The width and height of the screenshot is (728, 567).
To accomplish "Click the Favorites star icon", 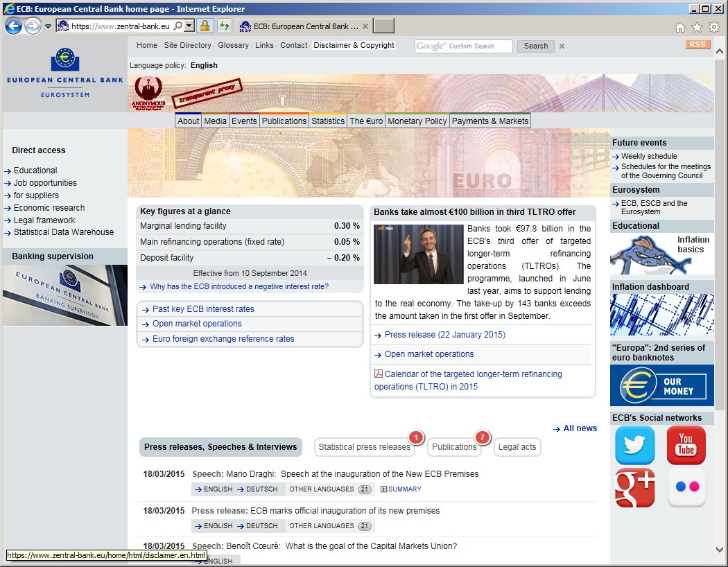I will click(x=697, y=27).
